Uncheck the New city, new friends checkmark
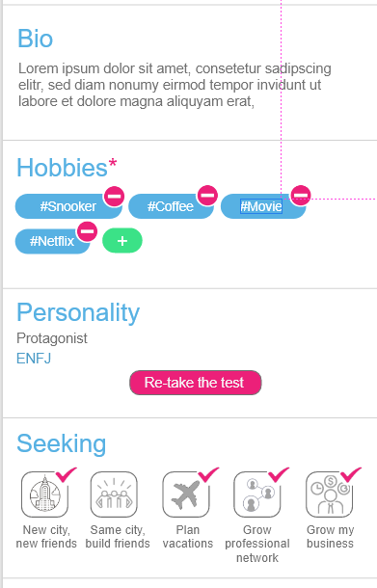 click(x=66, y=474)
